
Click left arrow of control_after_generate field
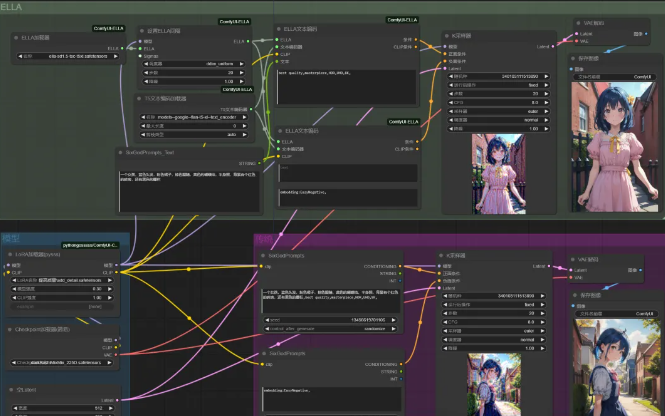[x=267, y=329]
